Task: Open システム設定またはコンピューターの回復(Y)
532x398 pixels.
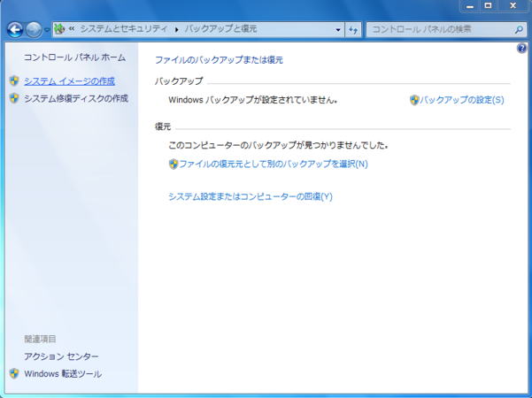Action: pyautogui.click(x=251, y=196)
